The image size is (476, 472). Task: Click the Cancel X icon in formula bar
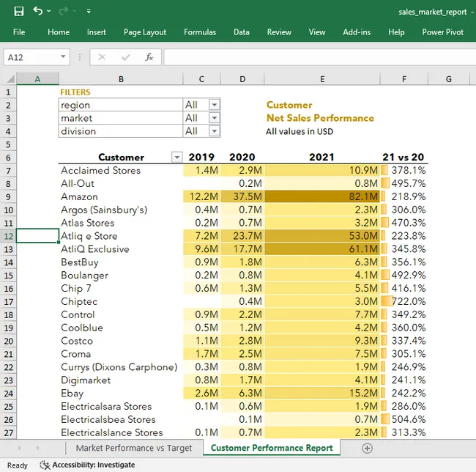point(102,57)
